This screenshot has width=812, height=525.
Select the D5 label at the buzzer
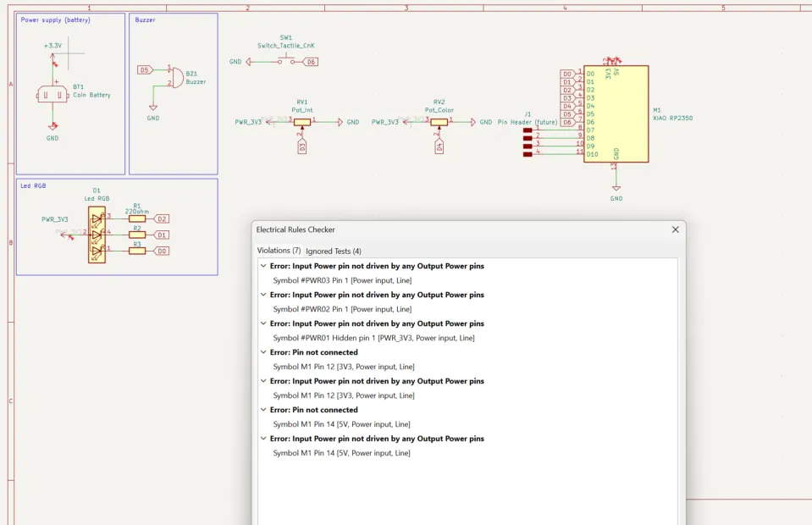(145, 70)
